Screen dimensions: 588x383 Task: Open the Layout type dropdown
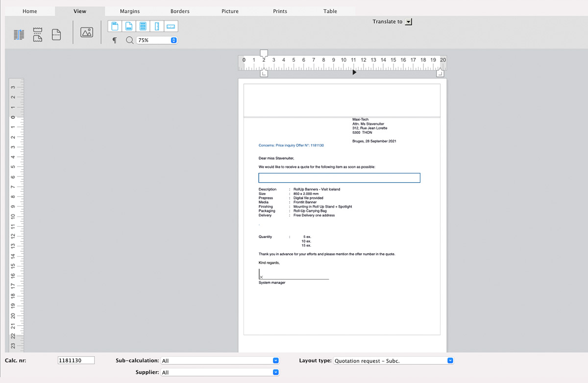393,360
